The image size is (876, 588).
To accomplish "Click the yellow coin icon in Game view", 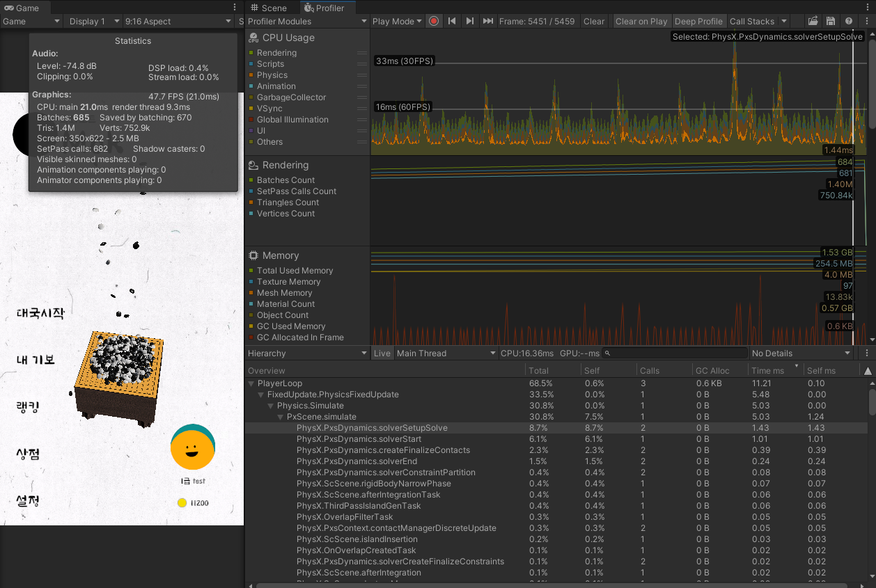I will click(x=182, y=502).
